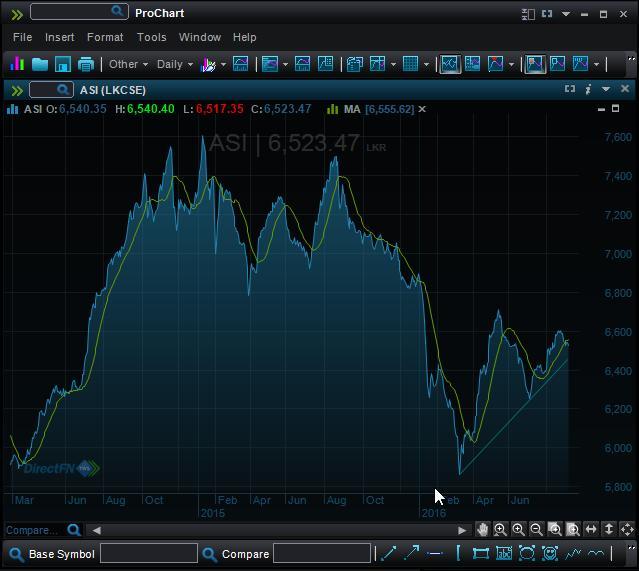Open the Help menu

245,37
